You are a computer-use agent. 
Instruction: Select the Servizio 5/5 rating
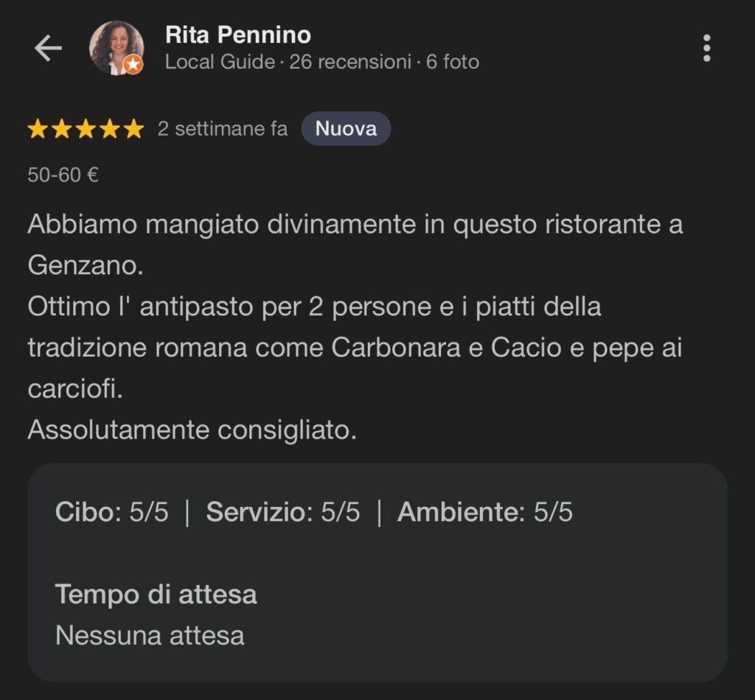click(283, 512)
